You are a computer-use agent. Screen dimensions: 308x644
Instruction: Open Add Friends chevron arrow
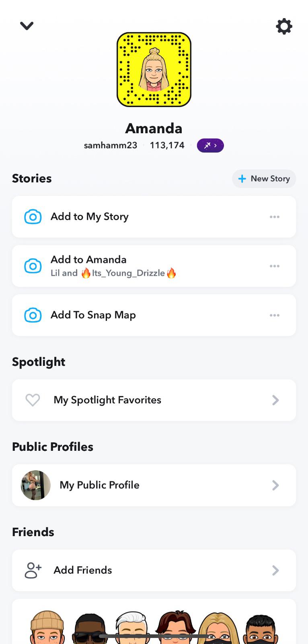point(275,570)
